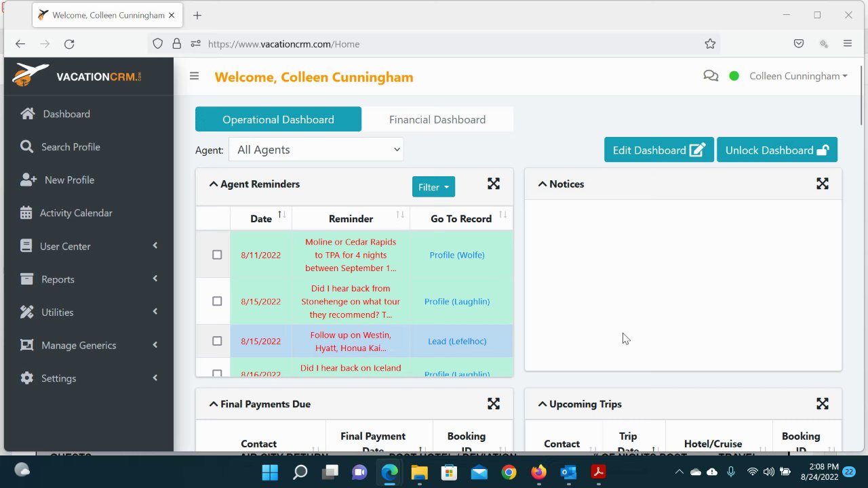
Task: Expand the Agent Reminders panel to fullscreen
Action: [x=494, y=184]
